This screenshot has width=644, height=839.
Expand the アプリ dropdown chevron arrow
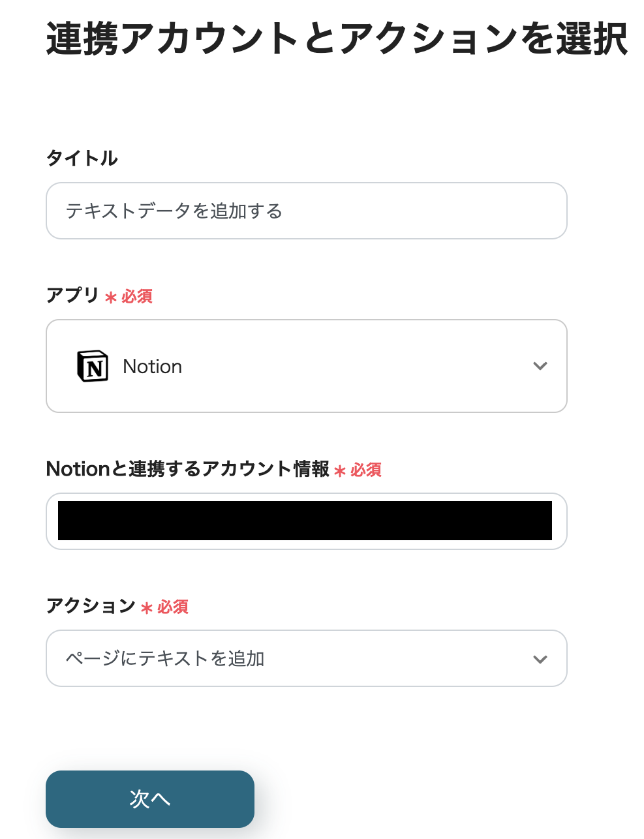tap(540, 366)
